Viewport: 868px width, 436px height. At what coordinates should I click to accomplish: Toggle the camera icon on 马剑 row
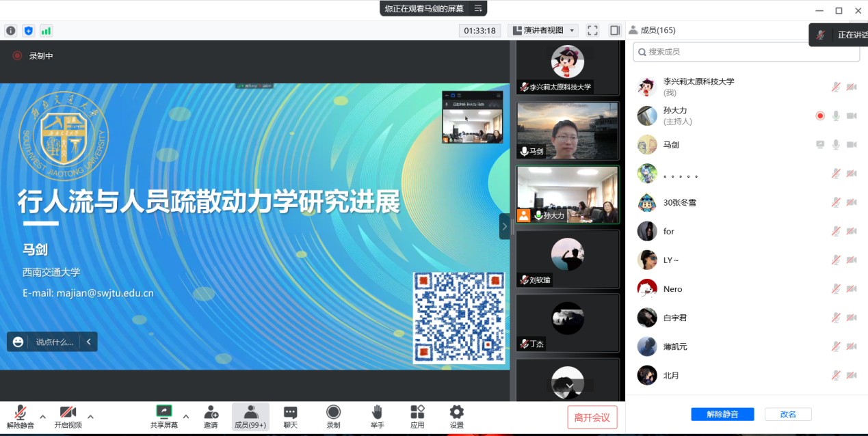[852, 144]
